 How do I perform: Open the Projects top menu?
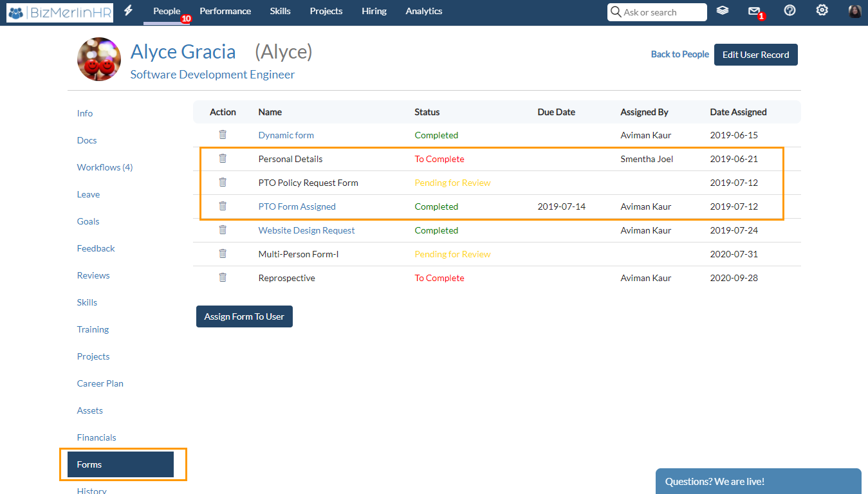click(326, 11)
